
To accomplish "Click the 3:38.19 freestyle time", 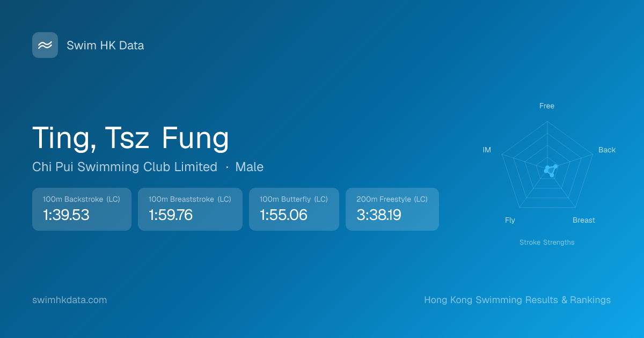I will (x=379, y=215).
